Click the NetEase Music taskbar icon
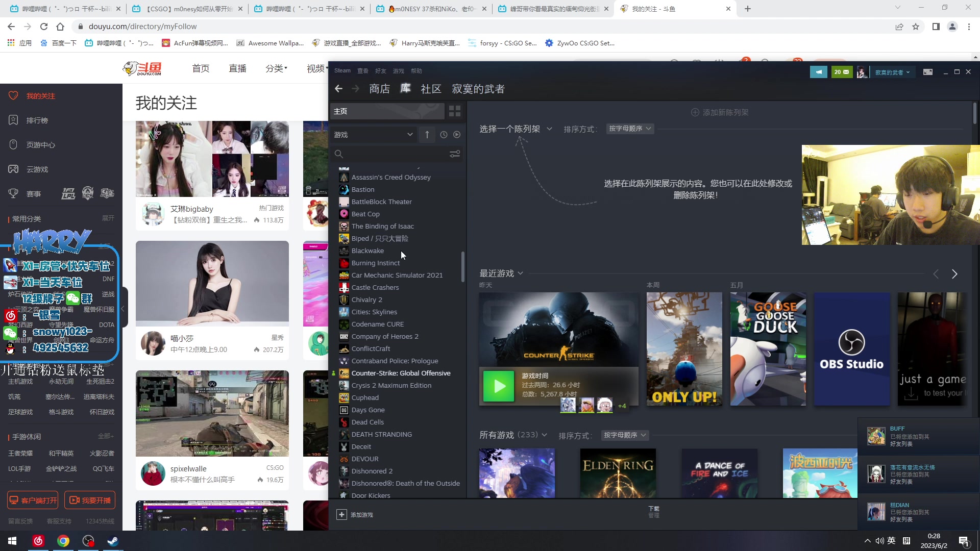980x551 pixels. click(x=38, y=541)
